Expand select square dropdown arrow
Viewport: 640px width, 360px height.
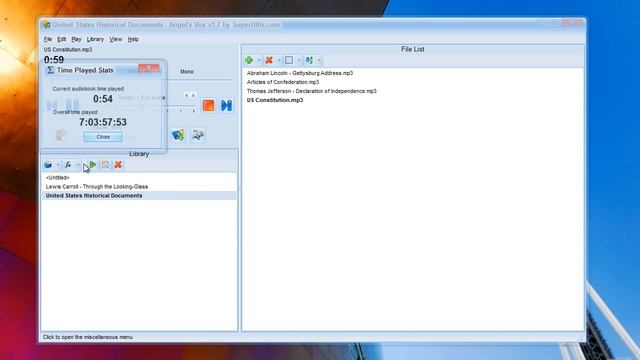click(299, 60)
